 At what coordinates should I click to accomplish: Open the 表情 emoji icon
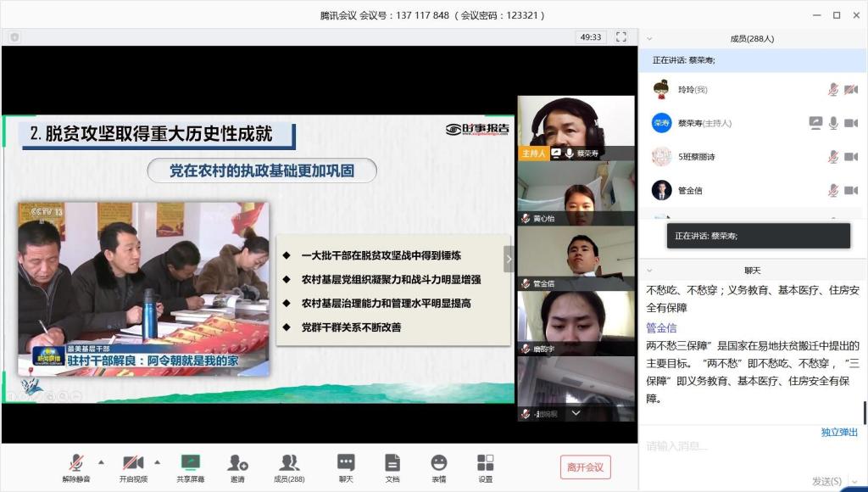pos(439,468)
